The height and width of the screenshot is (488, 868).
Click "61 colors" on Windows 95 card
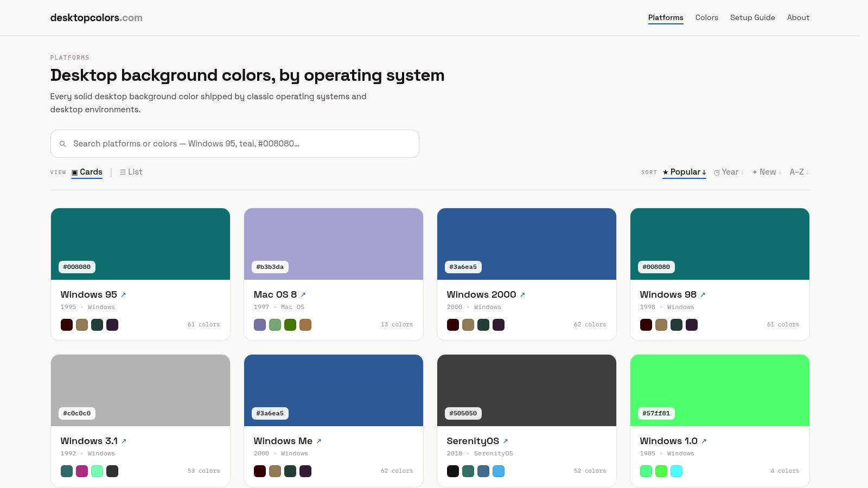pyautogui.click(x=204, y=324)
